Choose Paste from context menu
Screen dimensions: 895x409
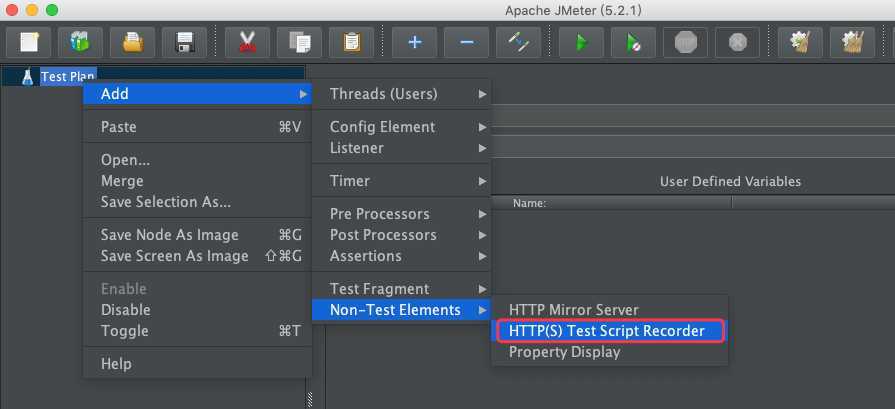click(x=197, y=127)
